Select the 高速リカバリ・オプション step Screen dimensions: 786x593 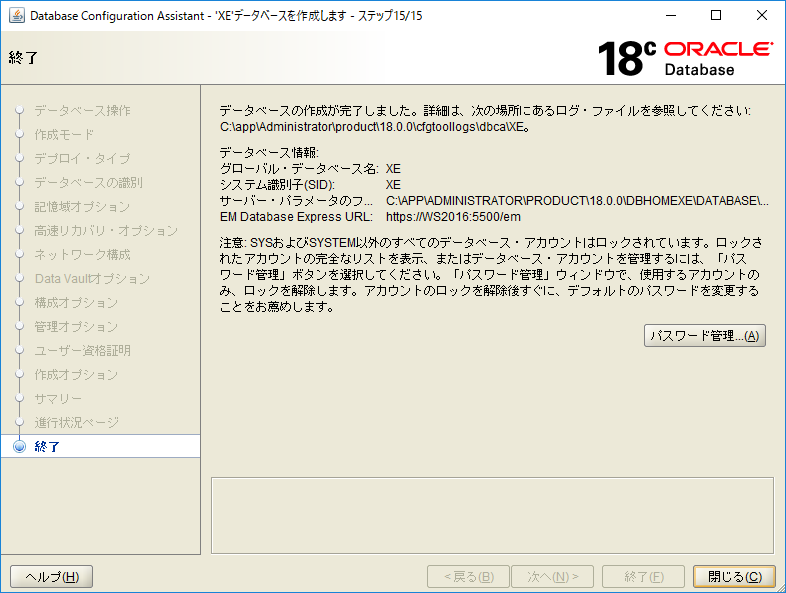(106, 231)
